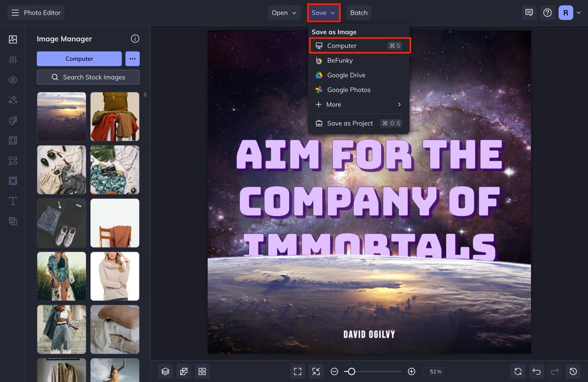The width and height of the screenshot is (588, 382).
Task: Save image to Computer
Action: [x=359, y=45]
